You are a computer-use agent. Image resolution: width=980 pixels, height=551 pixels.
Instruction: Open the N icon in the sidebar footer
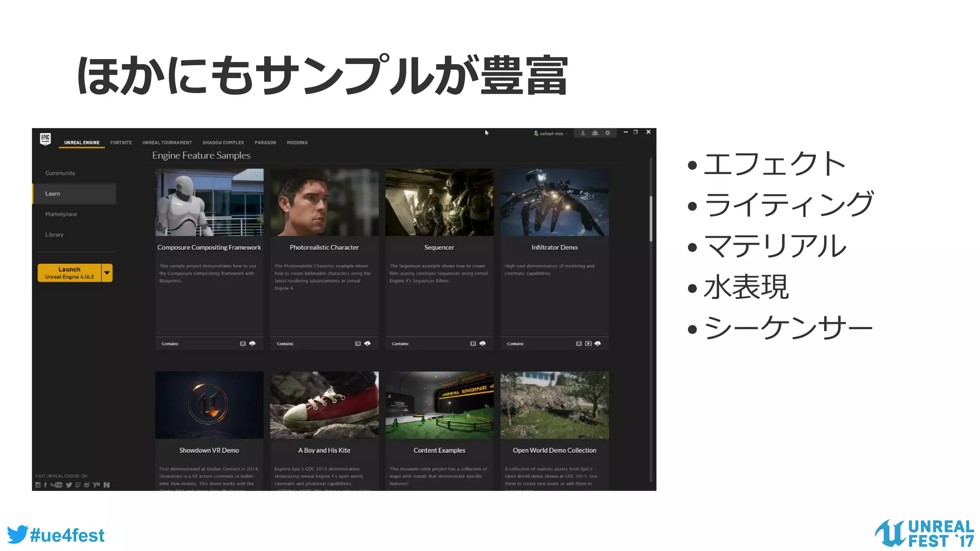(x=107, y=485)
